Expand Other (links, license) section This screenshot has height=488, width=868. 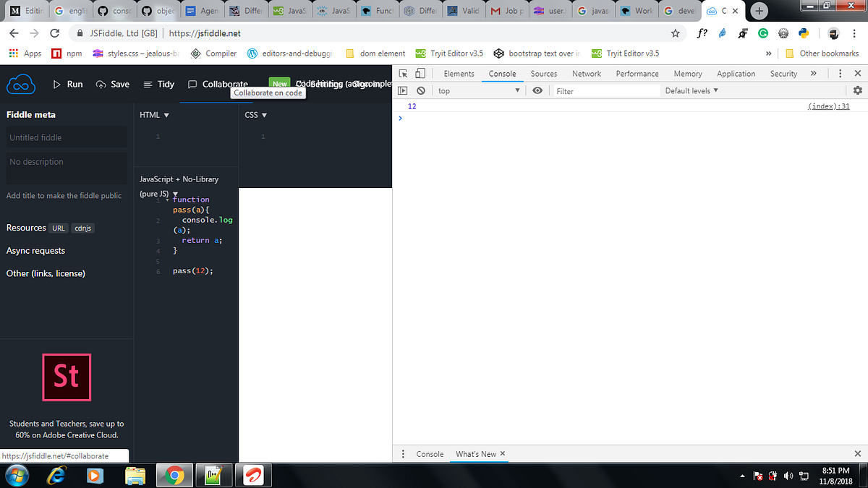click(46, 273)
